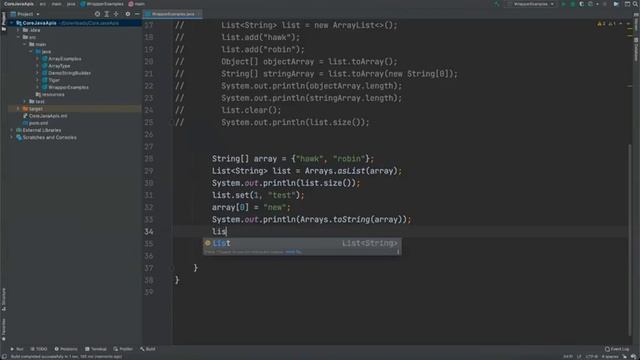The image size is (640, 360).
Task: Expand Scratches and Consoles node
Action: tap(12, 138)
